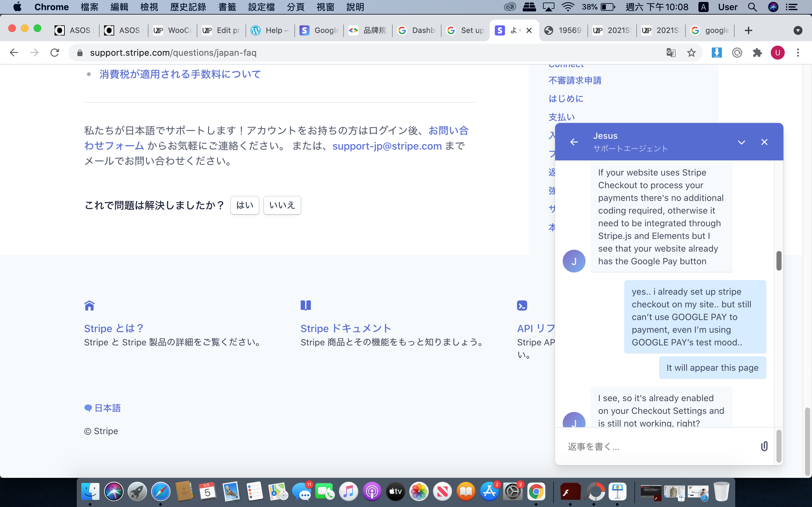Click the attachment paperclip icon in chat
Viewport: 812px width, 507px height.
pyautogui.click(x=764, y=446)
